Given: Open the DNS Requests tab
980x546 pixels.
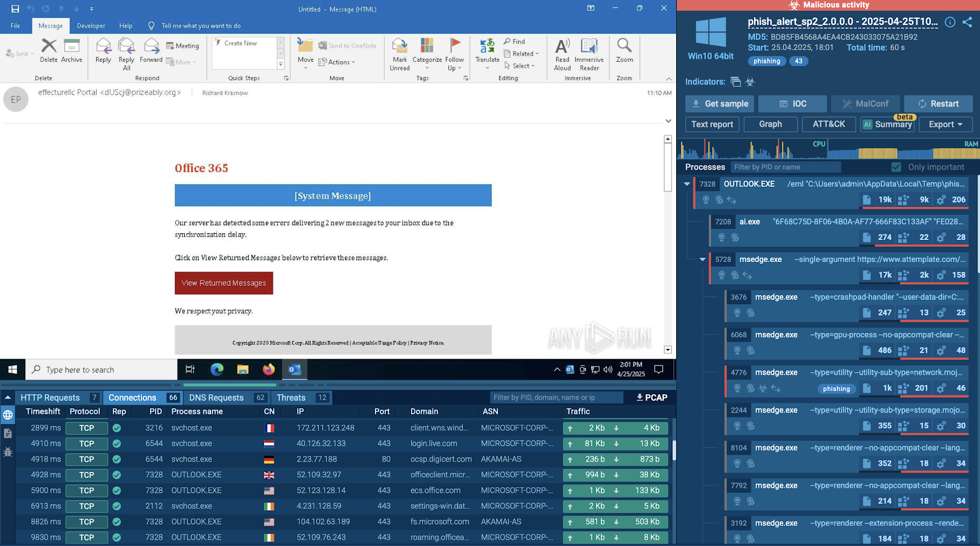Looking at the screenshot, I should point(227,398).
